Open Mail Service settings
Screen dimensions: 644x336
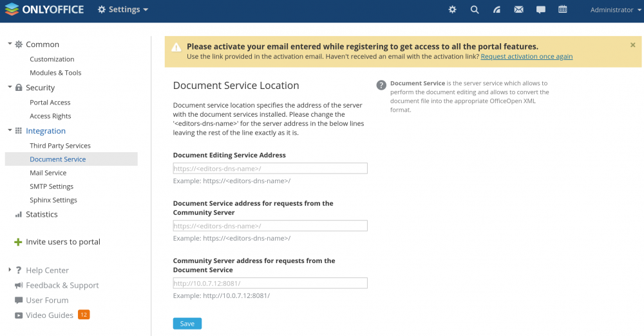(48, 173)
